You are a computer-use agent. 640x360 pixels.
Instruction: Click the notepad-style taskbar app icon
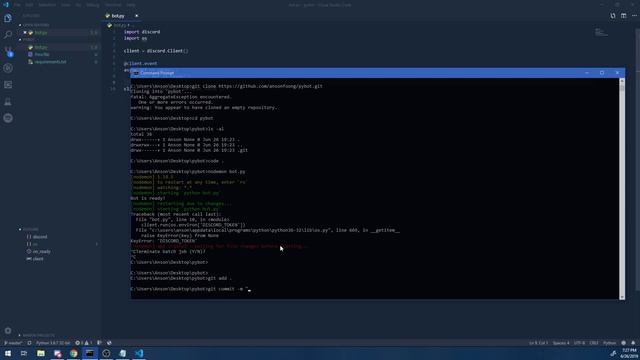[x=122, y=353]
